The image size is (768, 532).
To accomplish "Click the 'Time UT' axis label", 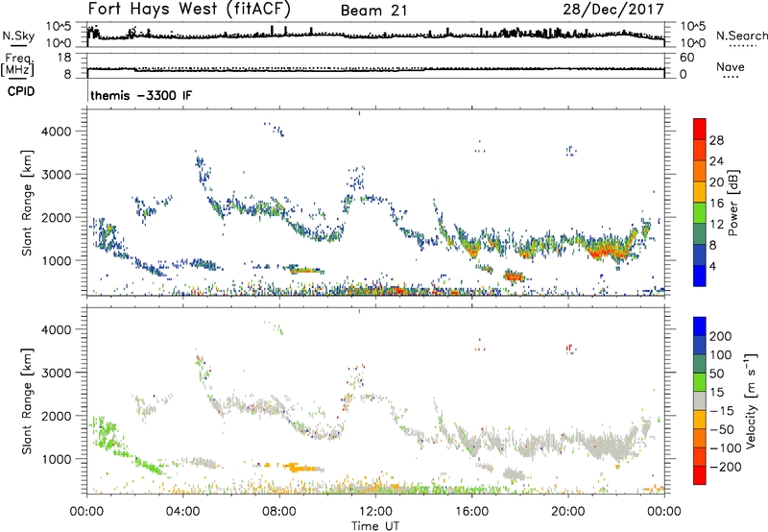I will pyautogui.click(x=375, y=526).
